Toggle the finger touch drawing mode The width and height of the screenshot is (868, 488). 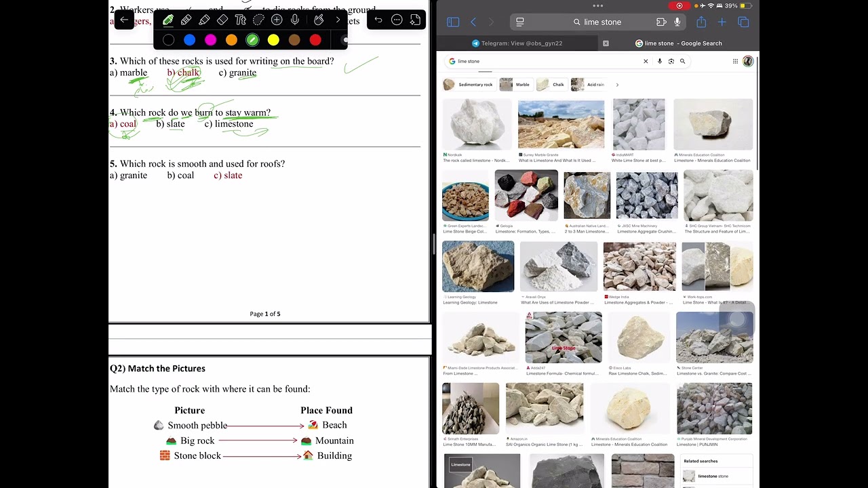[318, 20]
